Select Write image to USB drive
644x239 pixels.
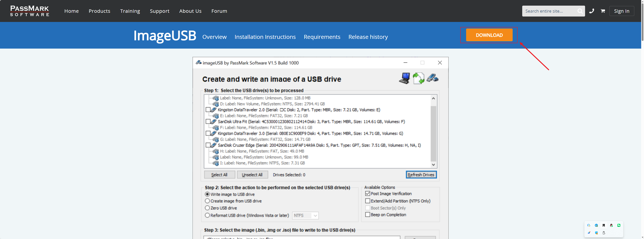[207, 194]
